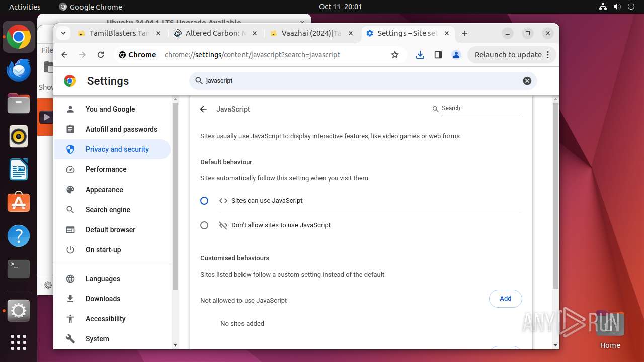Close the Vaazhai (2024) tab
Image resolution: width=644 pixels, height=362 pixels.
click(x=351, y=33)
